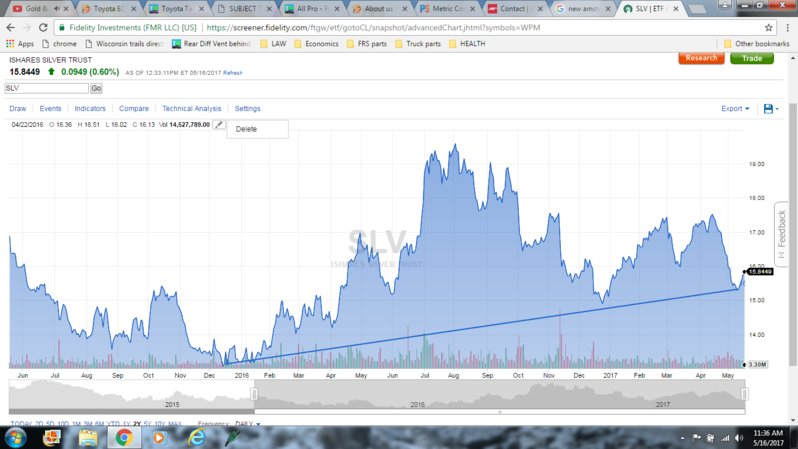
Task: Click the pencil edit icon beside volume readout
Action: [219, 124]
